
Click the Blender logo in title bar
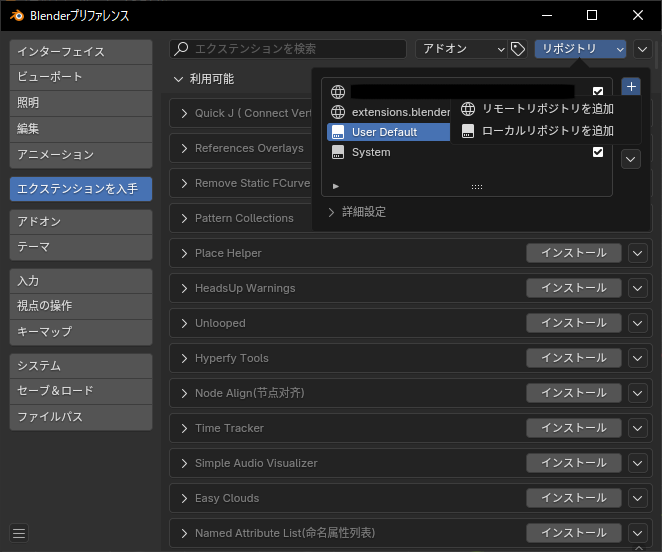pos(17,16)
